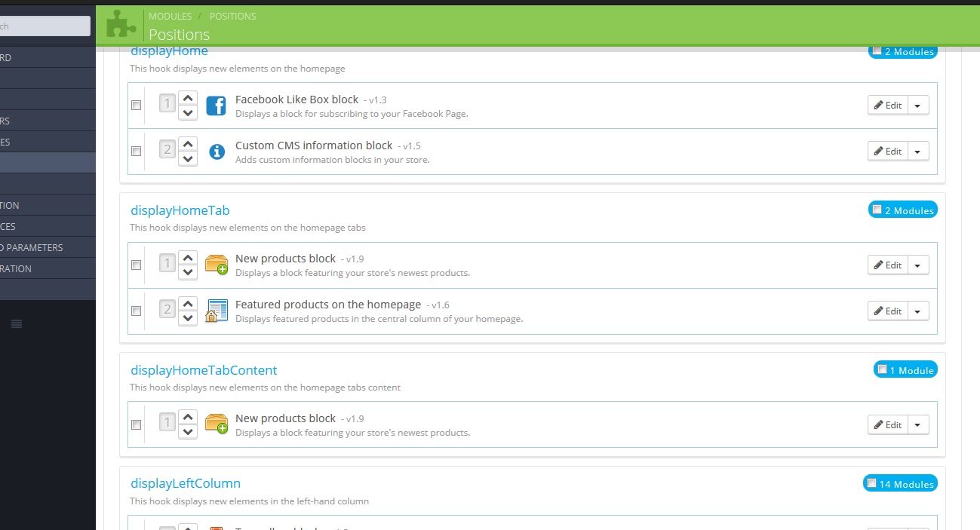Open the sidebar item ending in 'ES'
The image size is (980, 530).
point(48,142)
